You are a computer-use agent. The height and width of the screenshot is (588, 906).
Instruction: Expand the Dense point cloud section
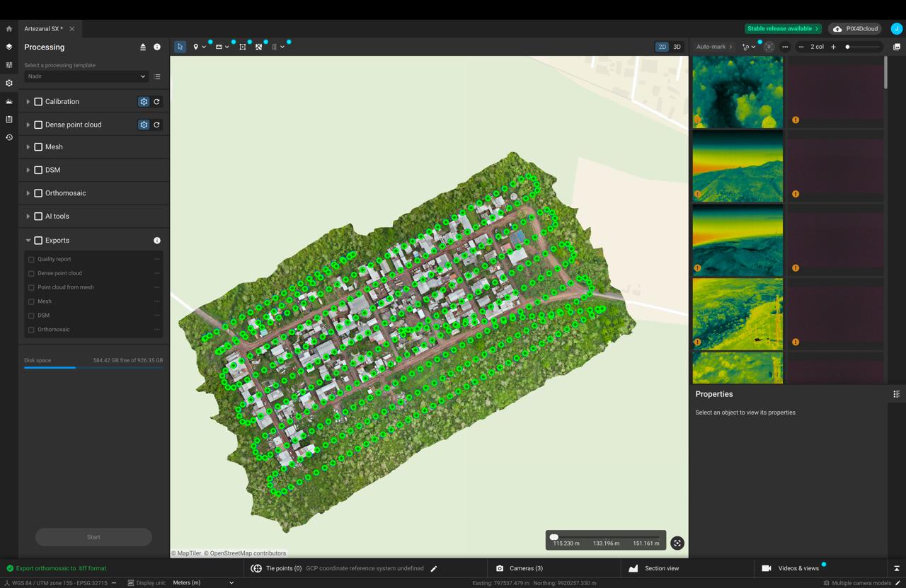point(28,125)
